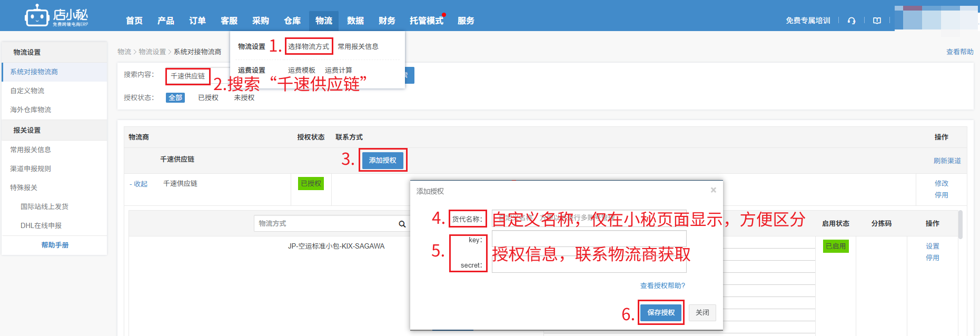980x336 pixels.
Task: Focus the 物流方式 search field
Action: pyautogui.click(x=325, y=223)
